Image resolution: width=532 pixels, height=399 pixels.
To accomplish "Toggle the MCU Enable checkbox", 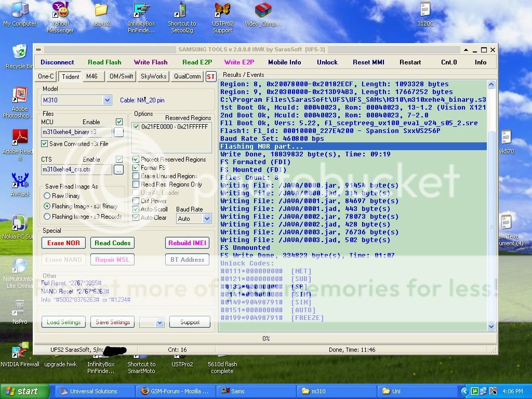I will click(x=119, y=122).
